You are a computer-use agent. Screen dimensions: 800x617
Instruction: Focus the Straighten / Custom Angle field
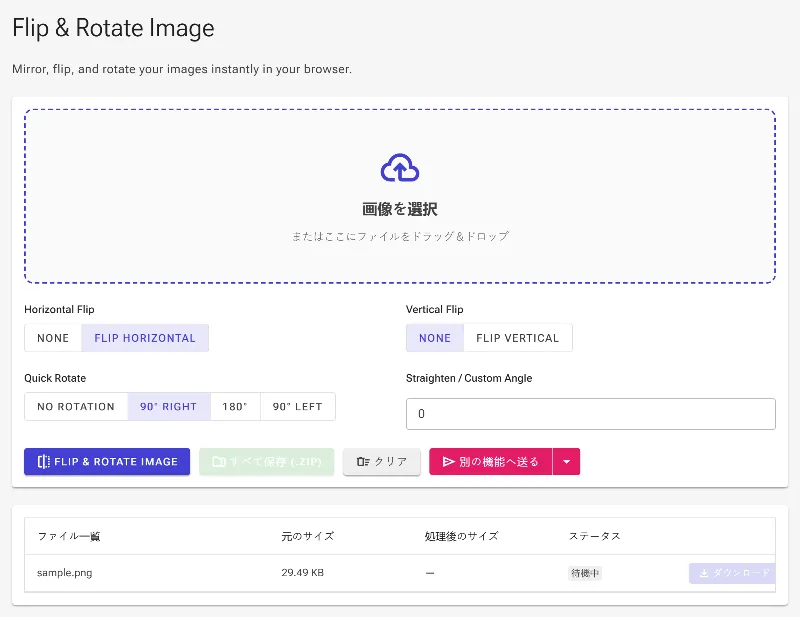591,414
